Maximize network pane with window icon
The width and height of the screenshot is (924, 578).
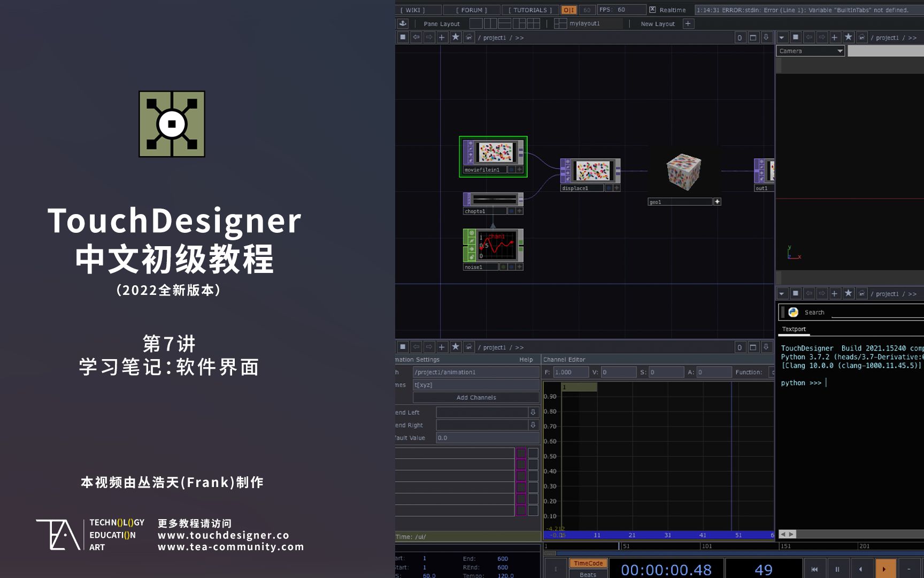(x=753, y=37)
